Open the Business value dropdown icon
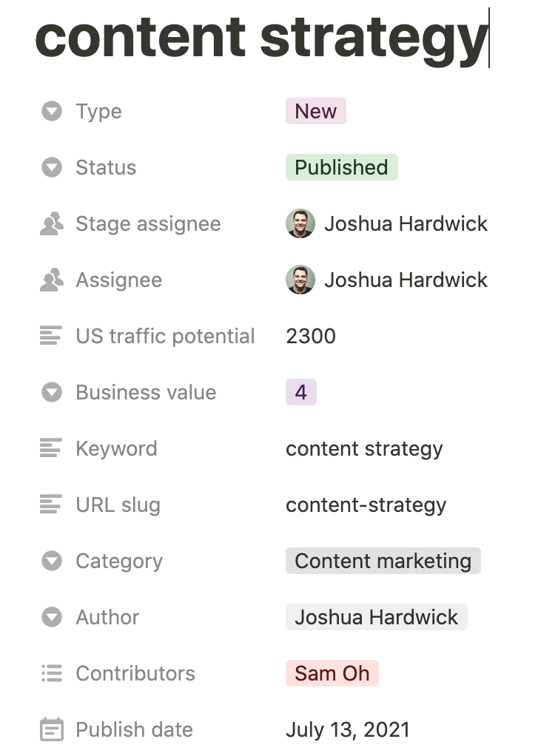Viewport: 558px width, 756px height. click(x=51, y=393)
